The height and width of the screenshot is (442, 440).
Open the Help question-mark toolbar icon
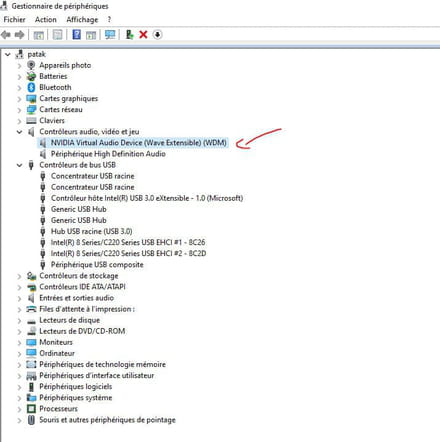click(x=76, y=34)
